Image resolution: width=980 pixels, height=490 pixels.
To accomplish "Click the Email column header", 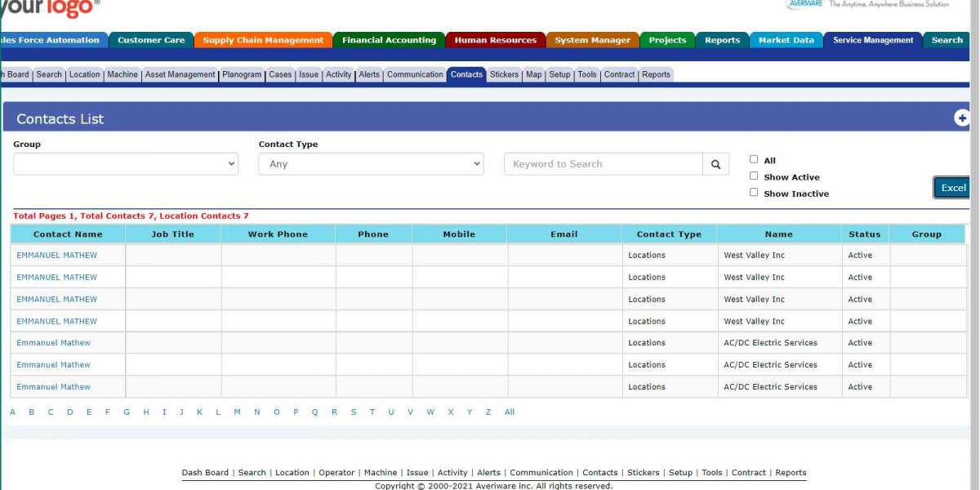I will (564, 234).
